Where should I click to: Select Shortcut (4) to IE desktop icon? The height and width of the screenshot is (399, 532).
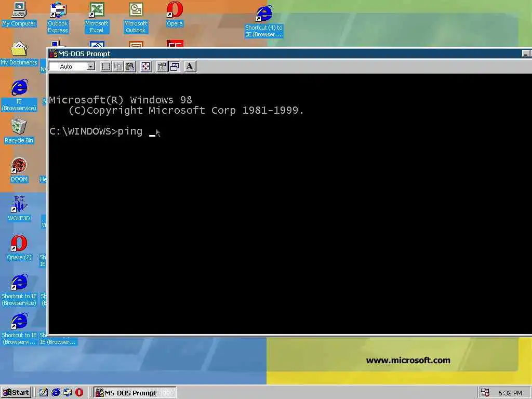[x=264, y=22]
